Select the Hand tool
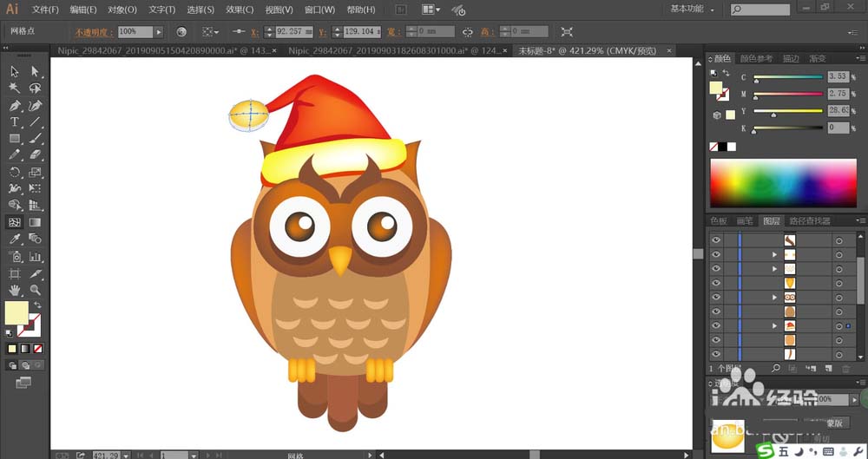Screen dimensions: 868x459 [x=15, y=290]
